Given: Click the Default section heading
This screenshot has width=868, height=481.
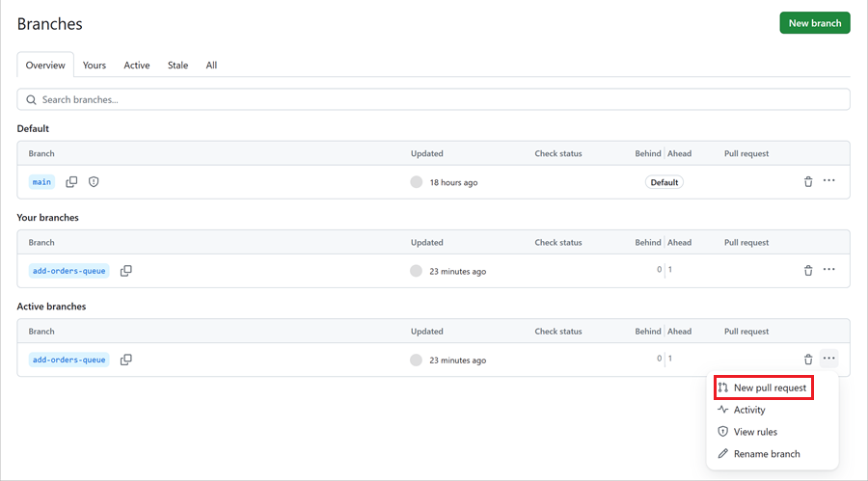Looking at the screenshot, I should tap(33, 128).
